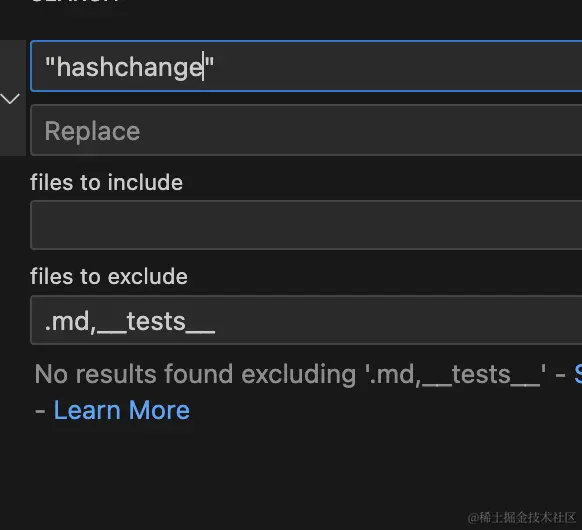582x530 pixels.
Task: Click the Search panel title at the top
Action: pos(74,1)
